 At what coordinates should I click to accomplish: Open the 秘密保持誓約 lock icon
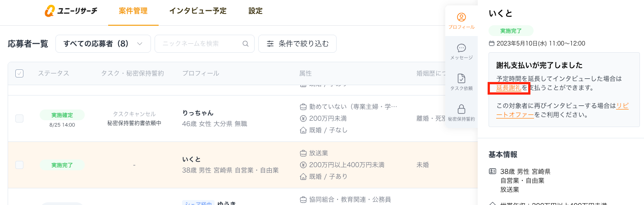(x=461, y=109)
